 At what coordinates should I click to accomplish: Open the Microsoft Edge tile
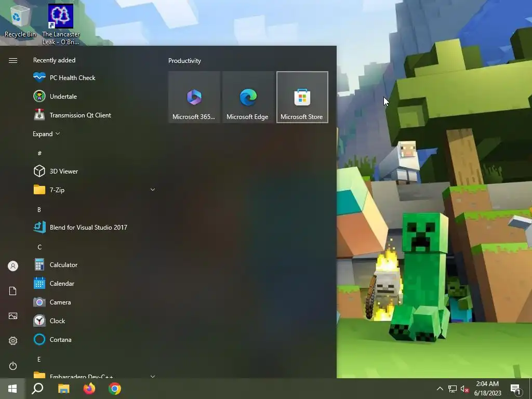click(248, 97)
